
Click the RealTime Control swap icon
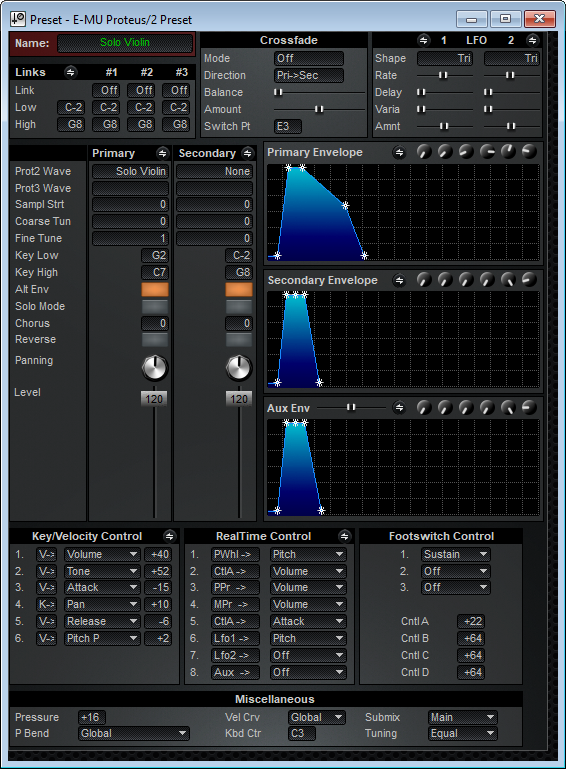[344, 536]
